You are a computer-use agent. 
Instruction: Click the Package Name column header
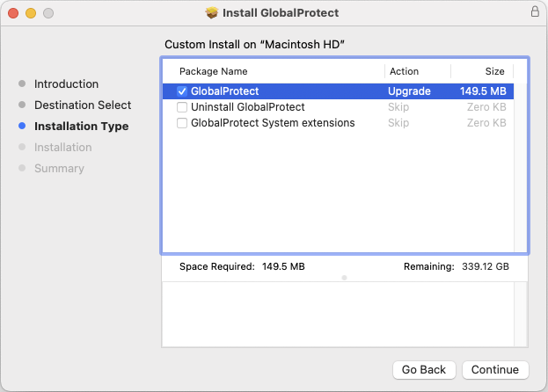tap(214, 71)
